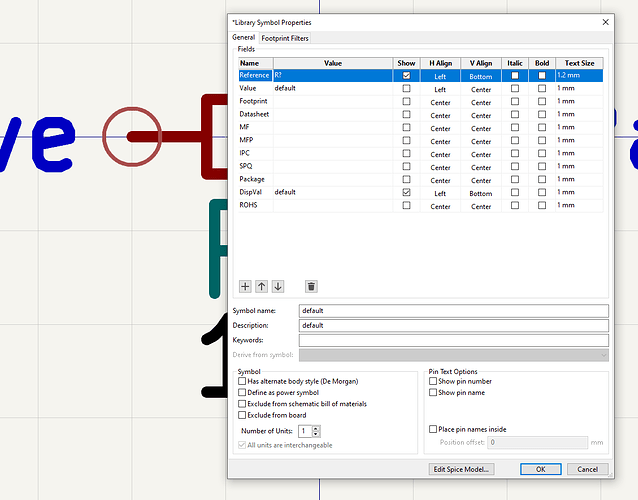Open H Align cell for ROHS row
The height and width of the screenshot is (500, 638).
coord(440,206)
